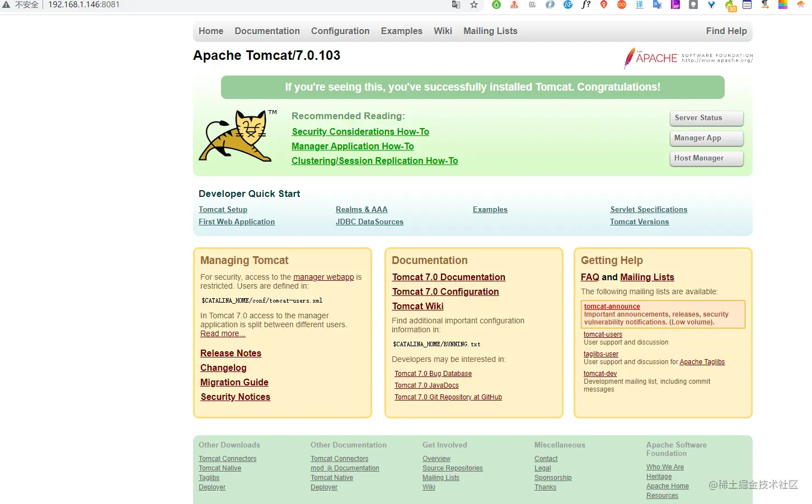The image size is (812, 504).
Task: Open Servlet Specifications link
Action: coord(649,210)
